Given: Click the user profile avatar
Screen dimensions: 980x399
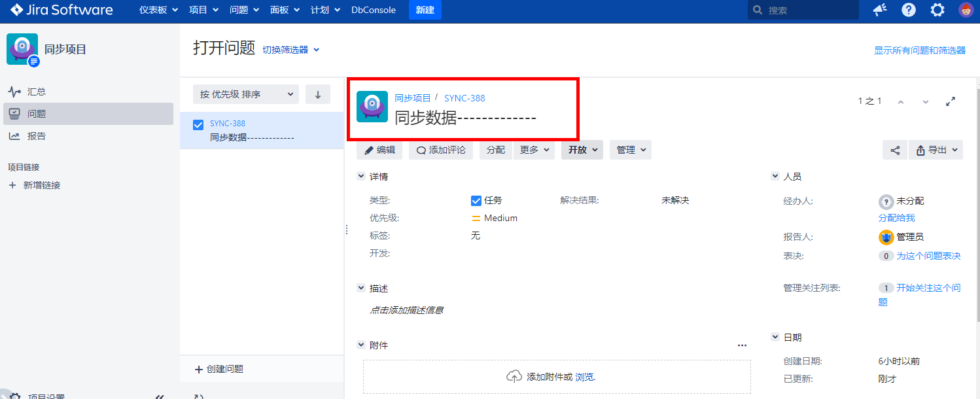Looking at the screenshot, I should 966,10.
